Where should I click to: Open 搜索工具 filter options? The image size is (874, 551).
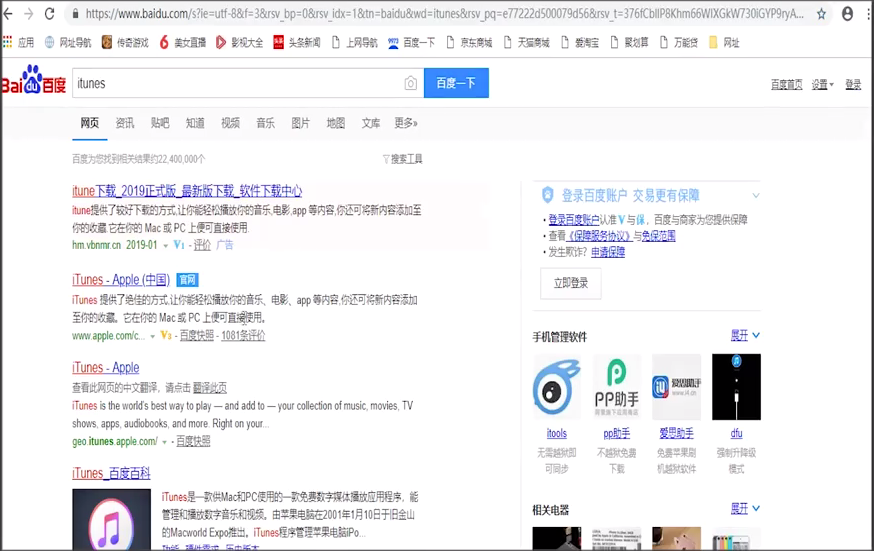click(x=402, y=159)
